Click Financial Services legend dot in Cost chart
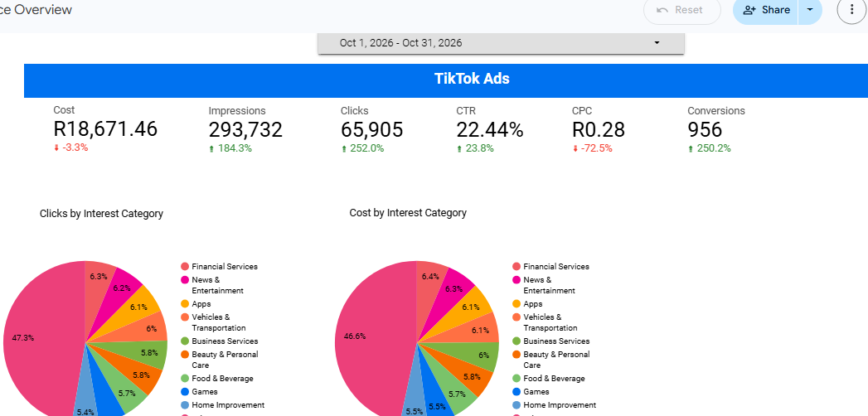 click(x=516, y=267)
